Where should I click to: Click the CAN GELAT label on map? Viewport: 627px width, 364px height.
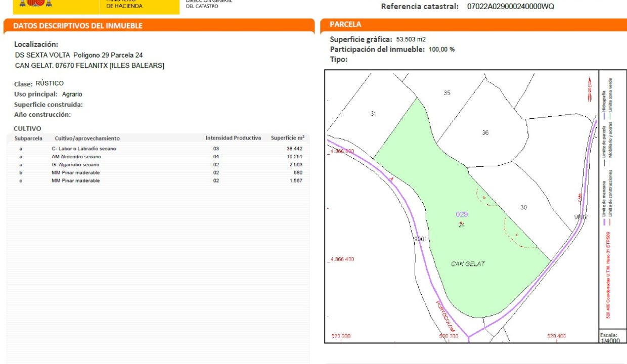(468, 264)
